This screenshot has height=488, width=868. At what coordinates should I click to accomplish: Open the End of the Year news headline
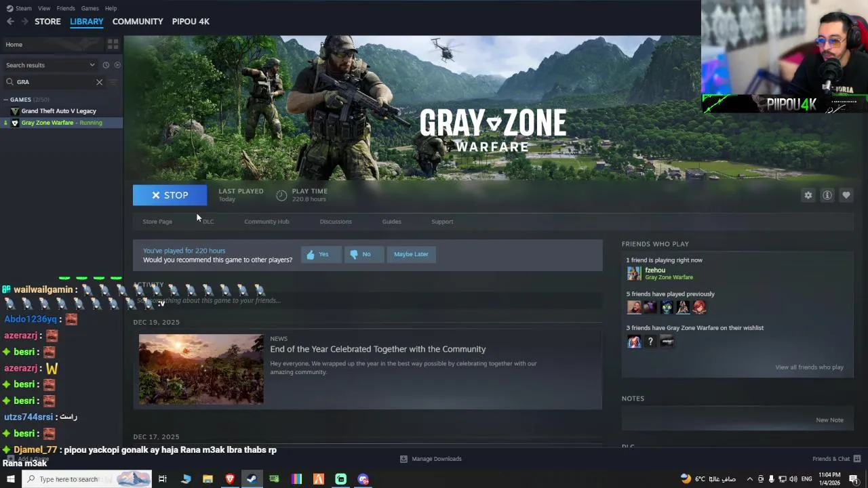click(378, 349)
